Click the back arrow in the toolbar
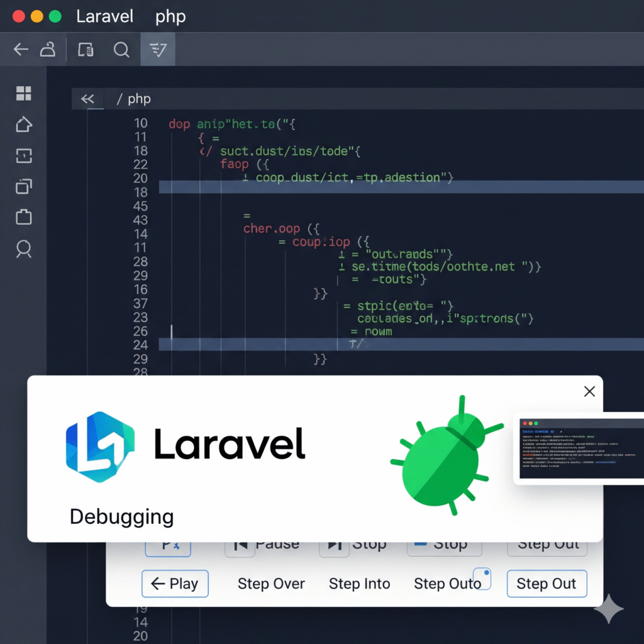The image size is (644, 644). pos(21,50)
